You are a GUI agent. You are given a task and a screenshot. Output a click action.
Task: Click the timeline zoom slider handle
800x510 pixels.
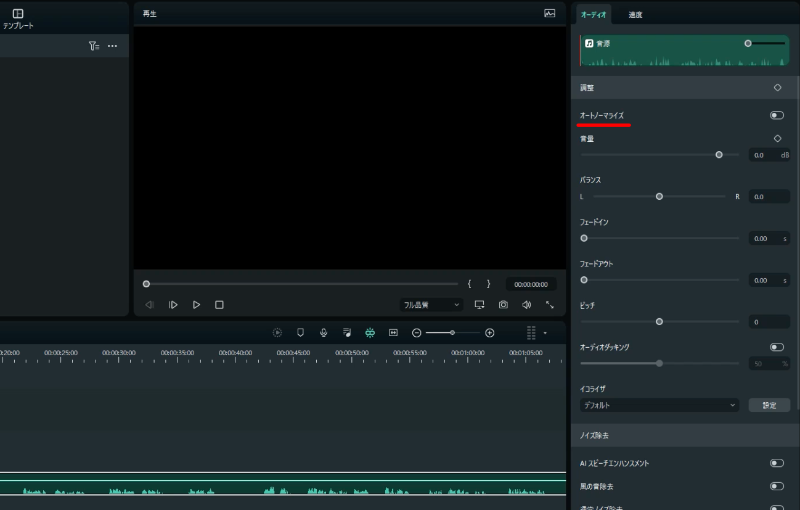click(x=452, y=333)
